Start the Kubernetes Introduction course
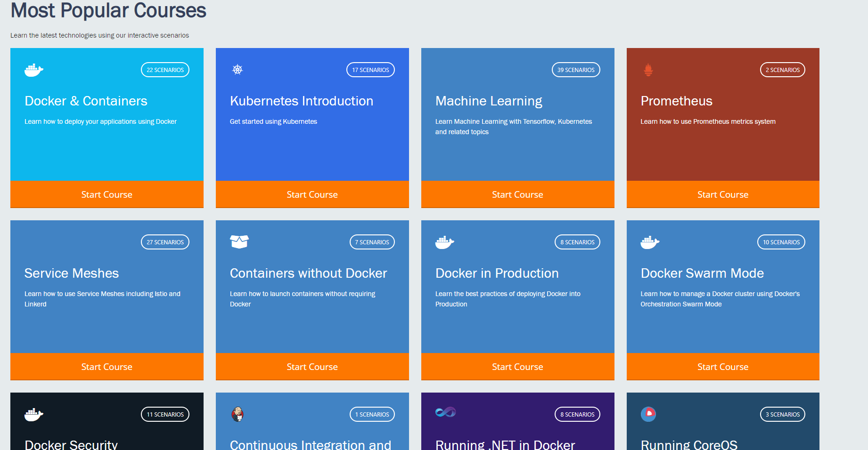 coord(312,194)
